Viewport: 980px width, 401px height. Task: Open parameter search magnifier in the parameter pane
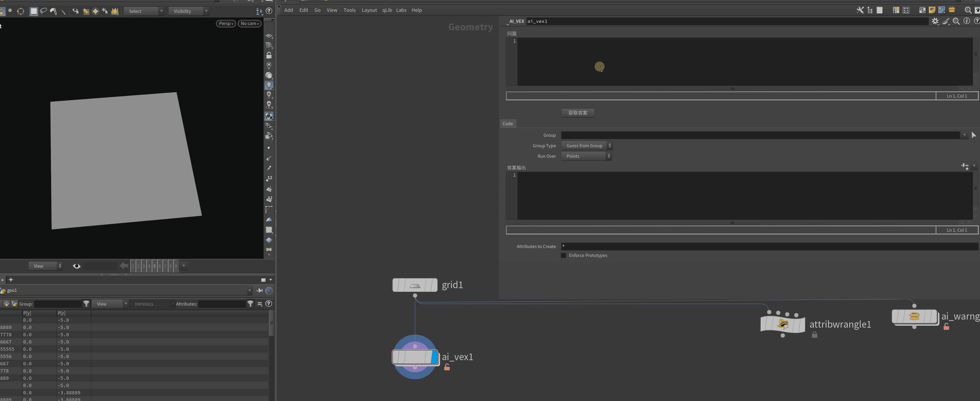click(956, 22)
